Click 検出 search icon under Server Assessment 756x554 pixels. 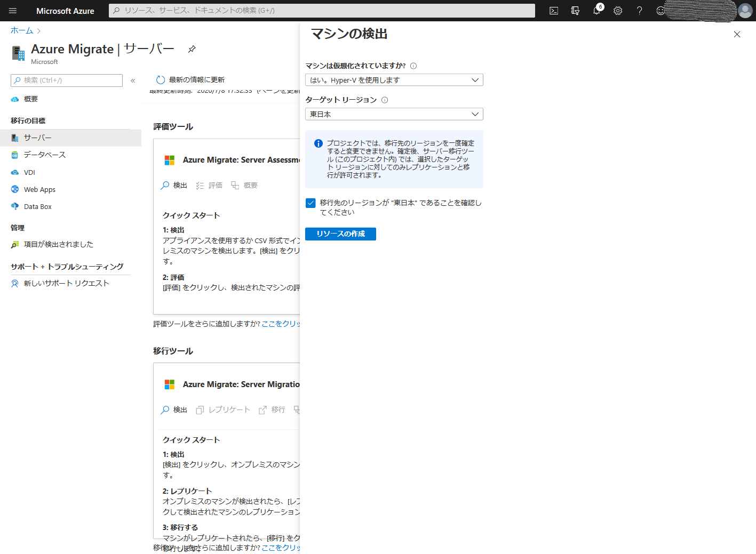pos(165,186)
